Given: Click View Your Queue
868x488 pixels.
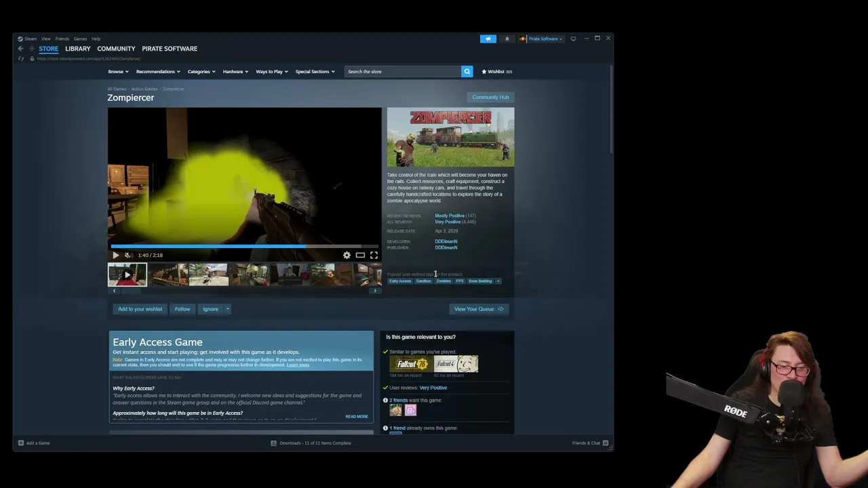Looking at the screenshot, I should 479,309.
